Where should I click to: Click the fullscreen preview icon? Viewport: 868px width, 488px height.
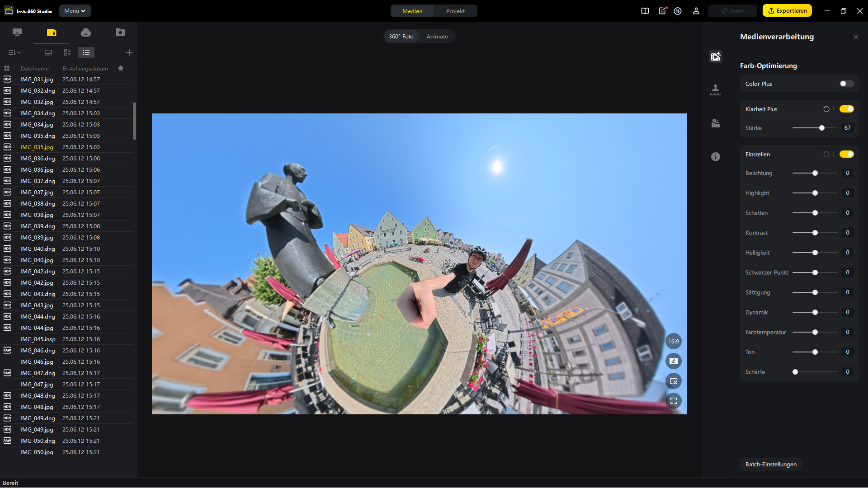coord(673,401)
